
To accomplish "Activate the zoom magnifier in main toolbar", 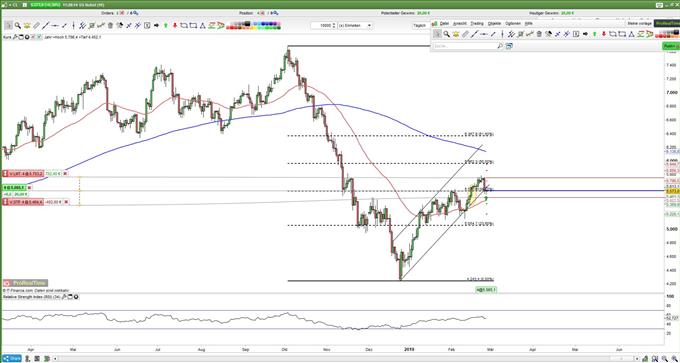I will tap(18, 25).
